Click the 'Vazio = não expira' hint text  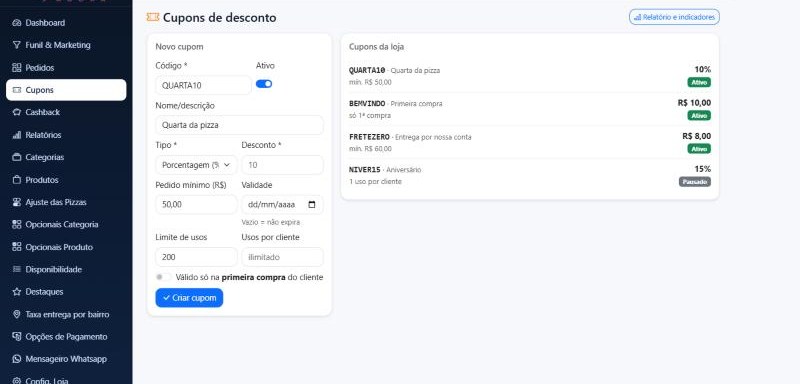tap(271, 222)
